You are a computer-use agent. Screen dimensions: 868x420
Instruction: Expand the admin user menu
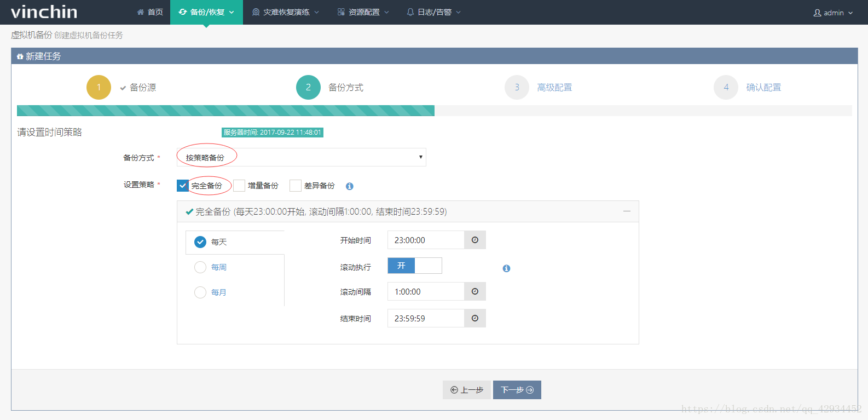click(x=832, y=13)
